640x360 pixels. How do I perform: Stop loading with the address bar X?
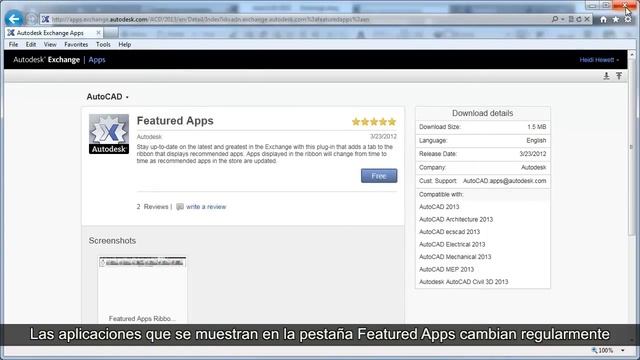587,19
